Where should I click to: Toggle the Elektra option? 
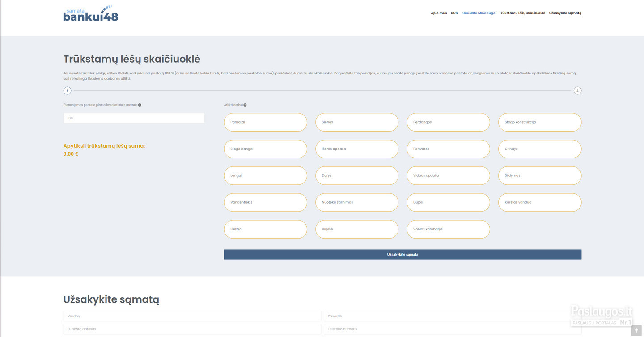pyautogui.click(x=265, y=229)
